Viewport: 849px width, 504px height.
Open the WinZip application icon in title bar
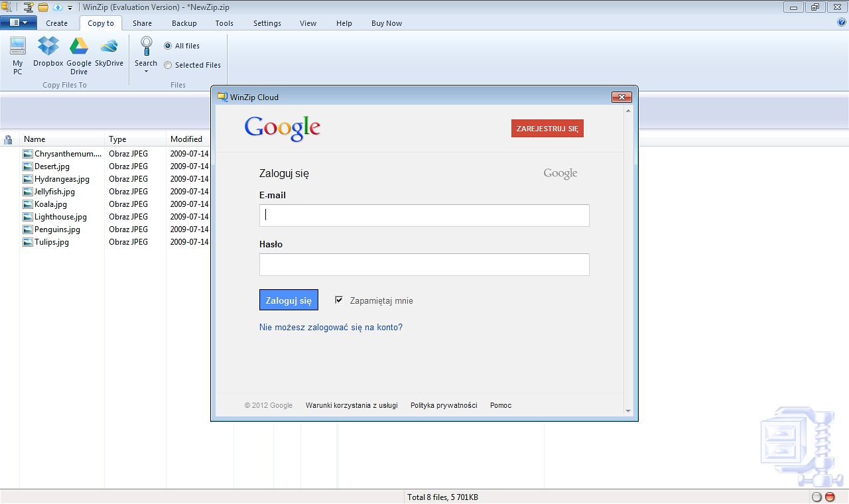[6, 7]
